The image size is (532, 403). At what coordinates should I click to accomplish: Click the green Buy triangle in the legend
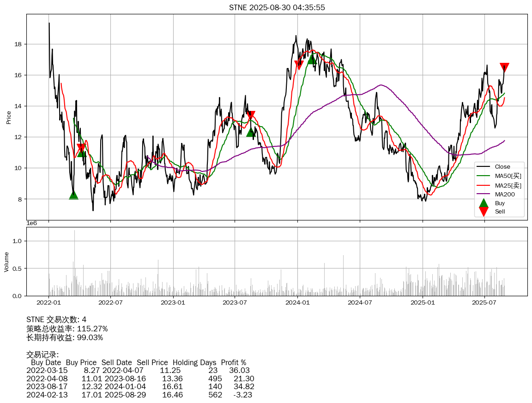(483, 203)
